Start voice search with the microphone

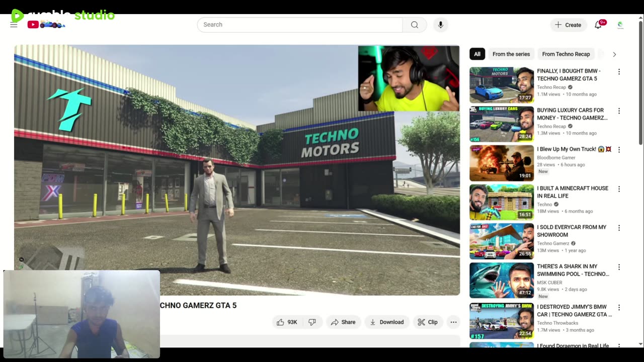tap(440, 25)
